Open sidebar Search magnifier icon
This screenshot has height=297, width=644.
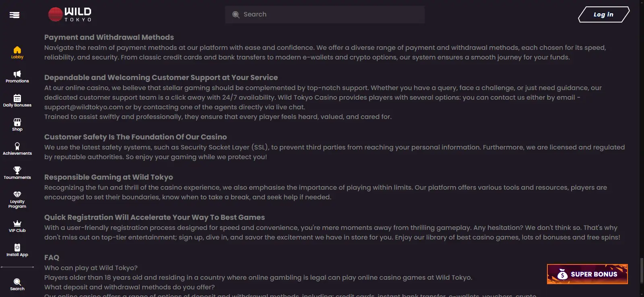pos(17,282)
